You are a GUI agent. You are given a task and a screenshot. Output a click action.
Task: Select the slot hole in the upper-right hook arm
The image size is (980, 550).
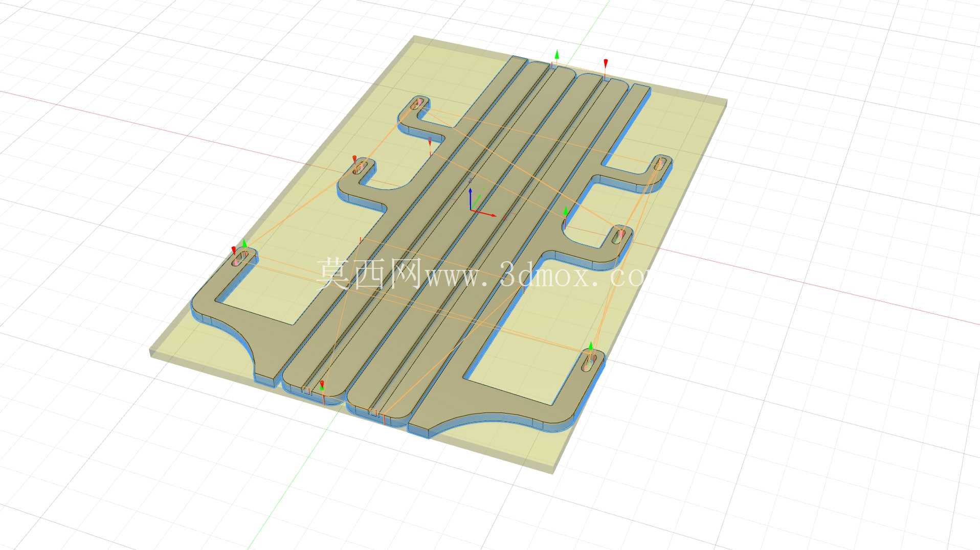[x=659, y=164]
